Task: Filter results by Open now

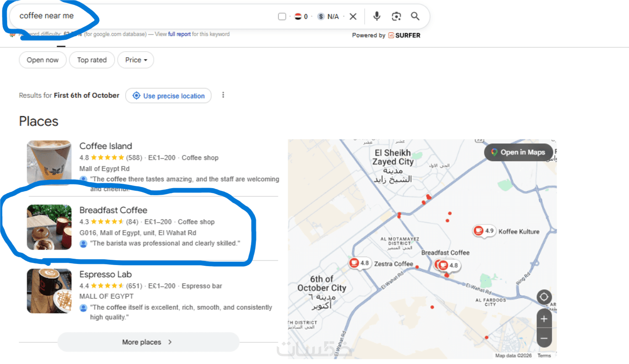Action: point(43,60)
